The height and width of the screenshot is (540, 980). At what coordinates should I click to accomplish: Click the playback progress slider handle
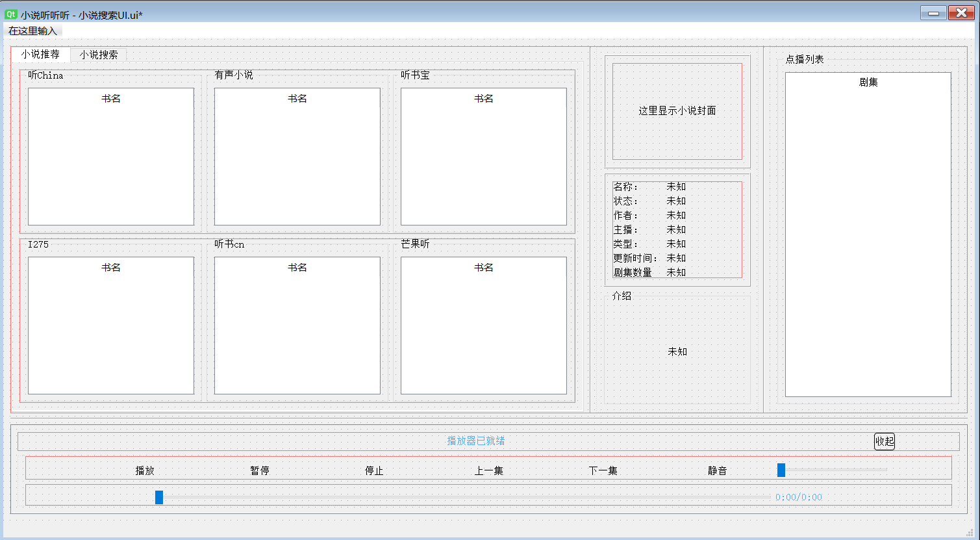[x=159, y=497]
